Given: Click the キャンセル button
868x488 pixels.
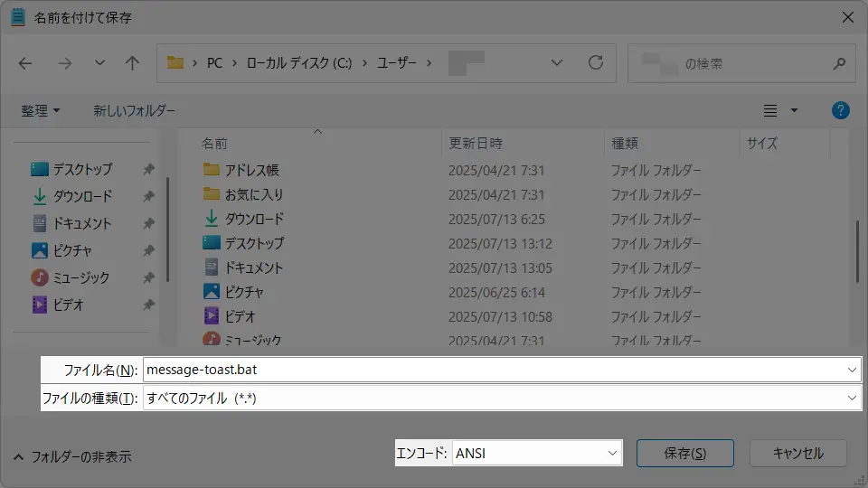Looking at the screenshot, I should (x=797, y=453).
